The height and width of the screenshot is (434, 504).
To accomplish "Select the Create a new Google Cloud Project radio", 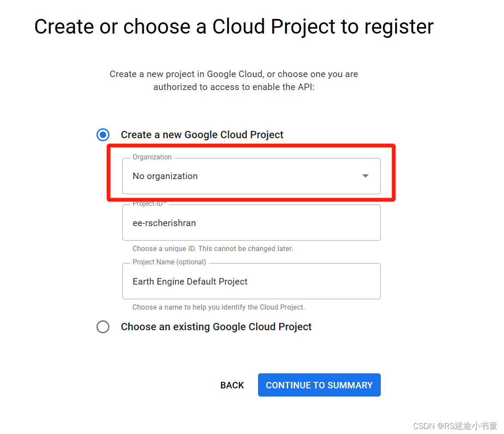I will tap(103, 135).
